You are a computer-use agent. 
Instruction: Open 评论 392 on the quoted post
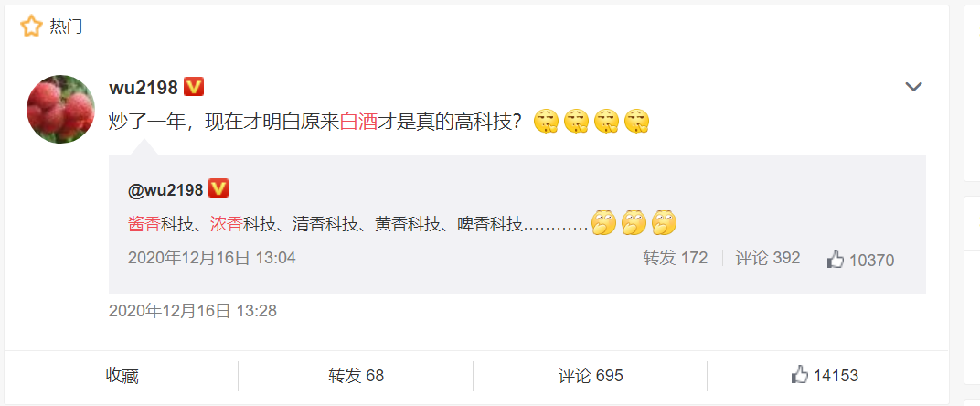(768, 258)
